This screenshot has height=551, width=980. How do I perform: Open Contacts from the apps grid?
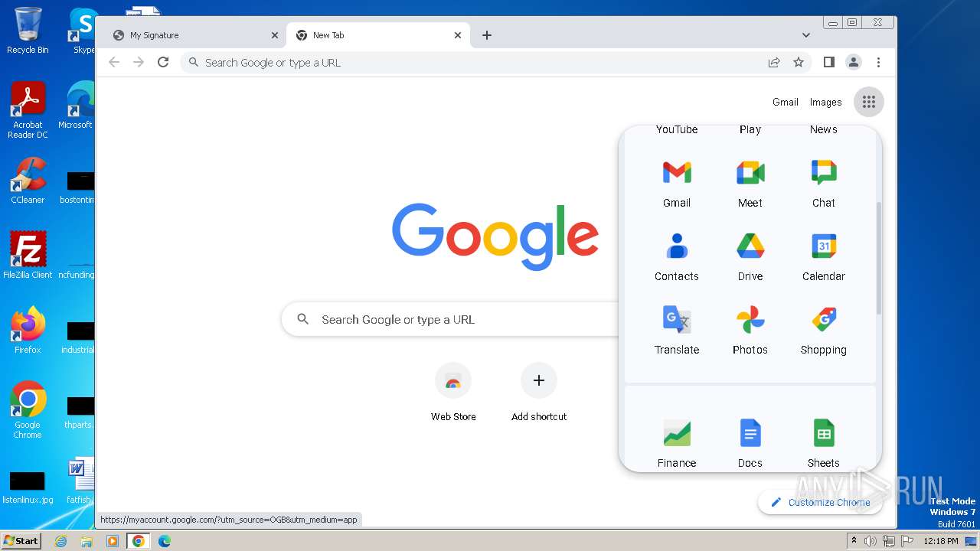click(x=677, y=257)
